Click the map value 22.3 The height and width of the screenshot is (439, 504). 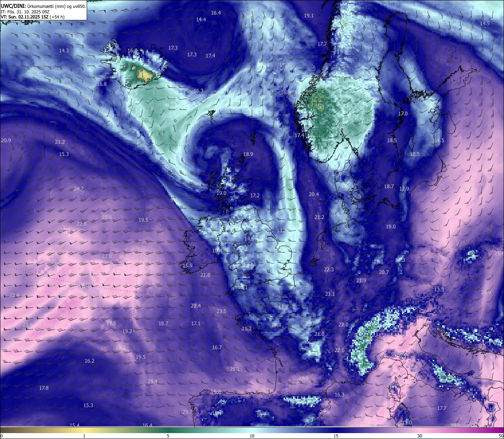[x=329, y=269]
